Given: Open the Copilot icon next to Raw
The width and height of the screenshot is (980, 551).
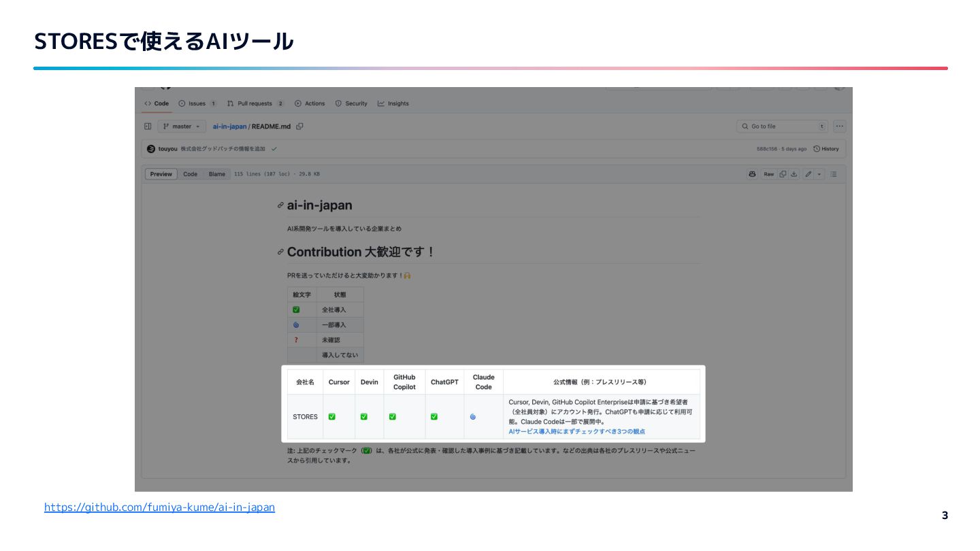Looking at the screenshot, I should click(x=752, y=174).
